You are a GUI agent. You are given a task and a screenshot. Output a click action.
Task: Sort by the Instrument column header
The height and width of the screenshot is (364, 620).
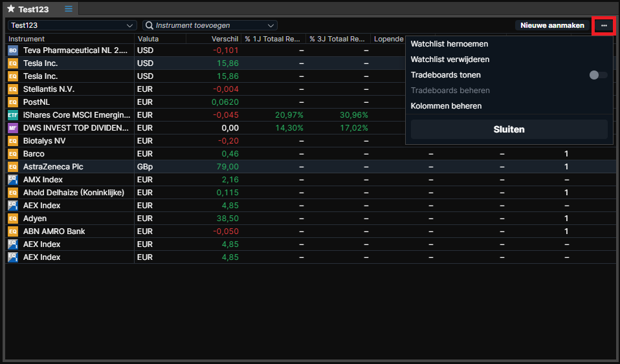27,39
